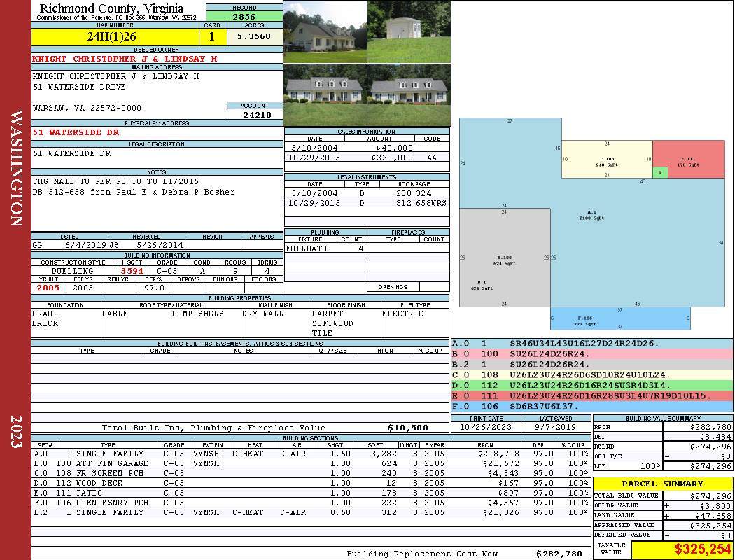
Task: Select the green D deck square in sketch
Action: point(660,172)
